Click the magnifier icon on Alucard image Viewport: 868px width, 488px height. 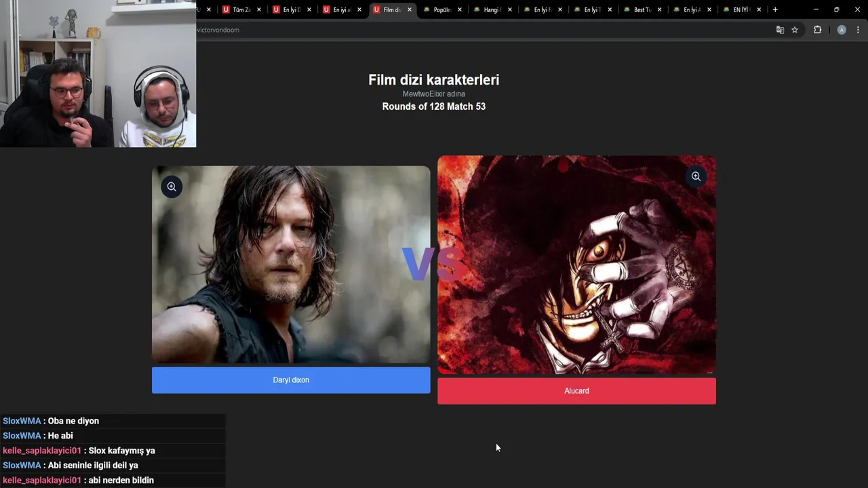click(696, 176)
